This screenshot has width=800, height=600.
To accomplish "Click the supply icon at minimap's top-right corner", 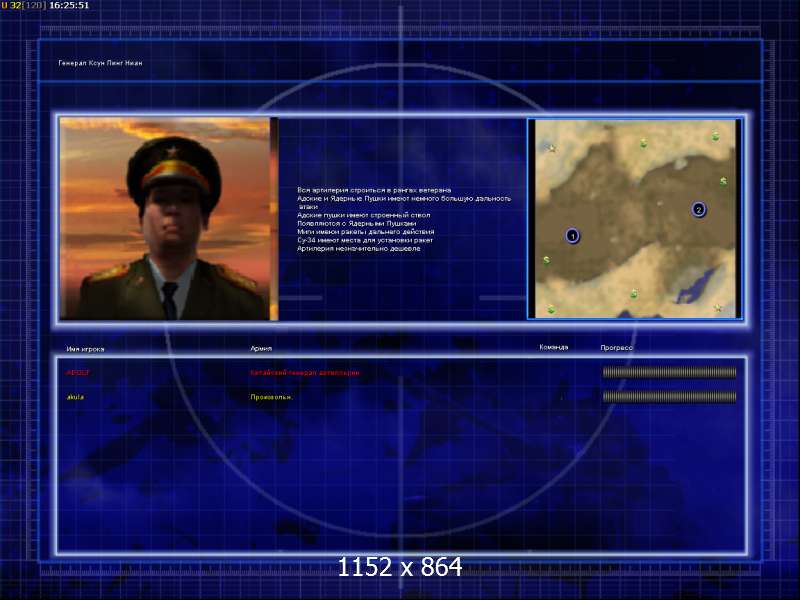I will tap(715, 136).
